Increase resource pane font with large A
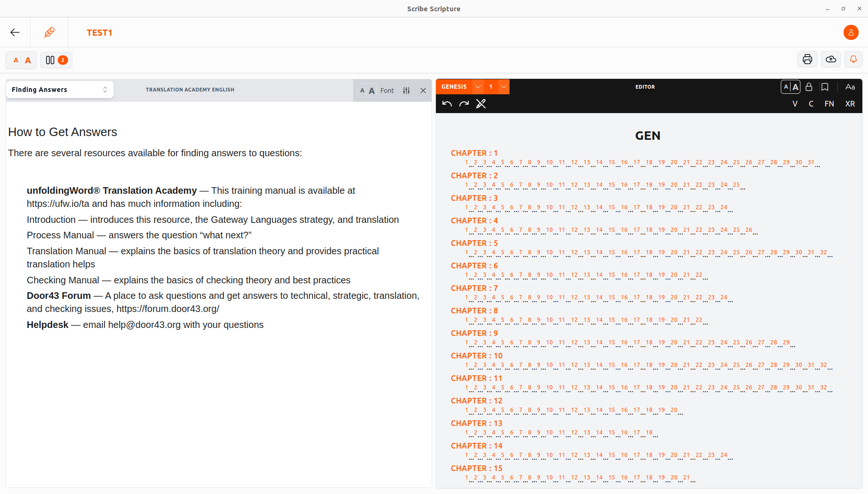Image resolution: width=868 pixels, height=494 pixels. [372, 91]
